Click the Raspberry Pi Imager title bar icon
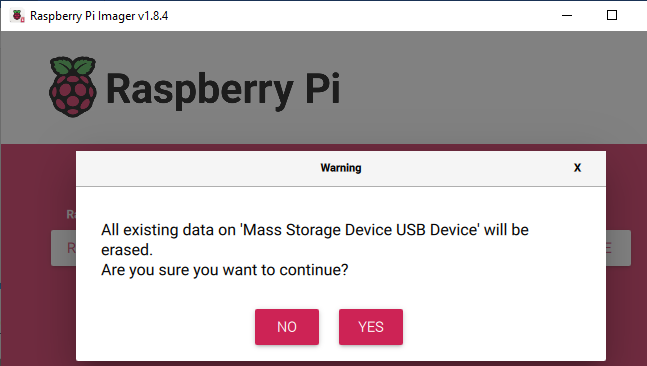Viewport: 647px width, 366px height. tap(18, 16)
